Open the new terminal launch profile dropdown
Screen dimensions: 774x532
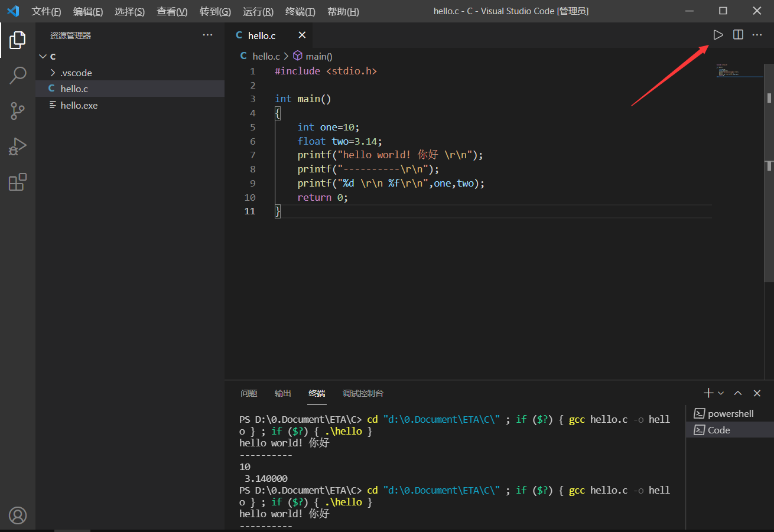721,393
